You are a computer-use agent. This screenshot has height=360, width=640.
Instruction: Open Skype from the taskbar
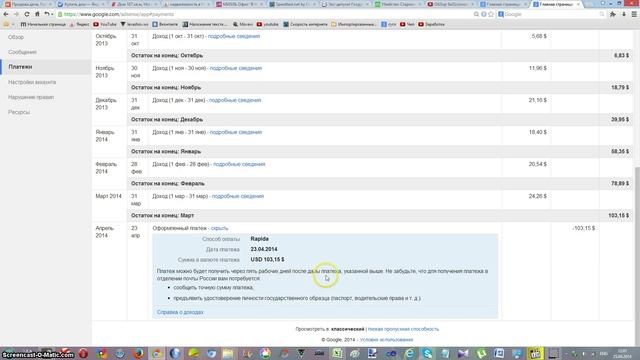click(427, 353)
